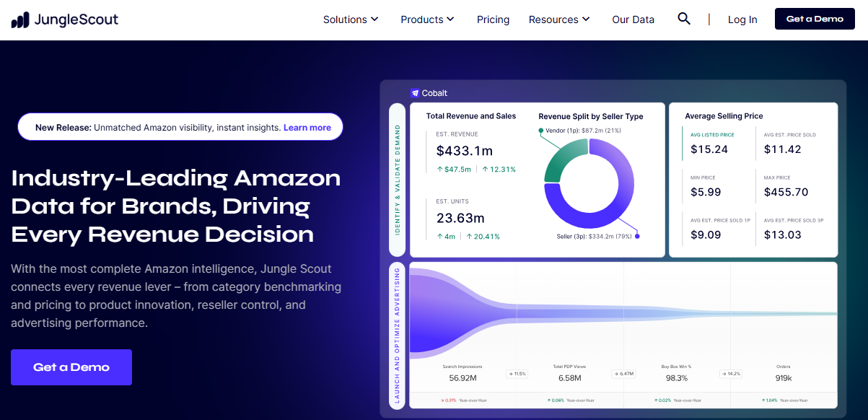
Task: Click the $9.09 avg price sold 1P
Action: click(706, 235)
